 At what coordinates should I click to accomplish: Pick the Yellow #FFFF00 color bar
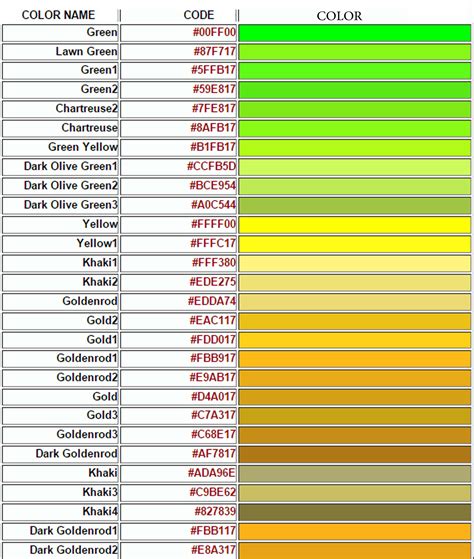[x=355, y=225]
